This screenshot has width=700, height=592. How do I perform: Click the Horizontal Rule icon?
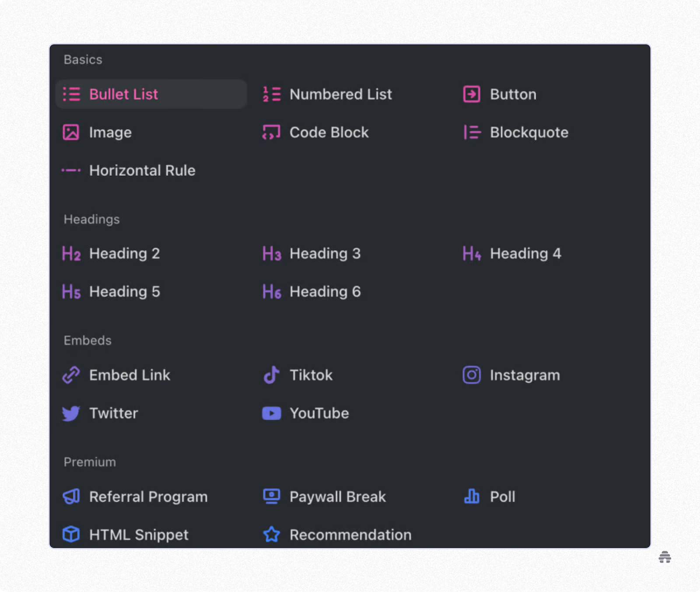(71, 170)
